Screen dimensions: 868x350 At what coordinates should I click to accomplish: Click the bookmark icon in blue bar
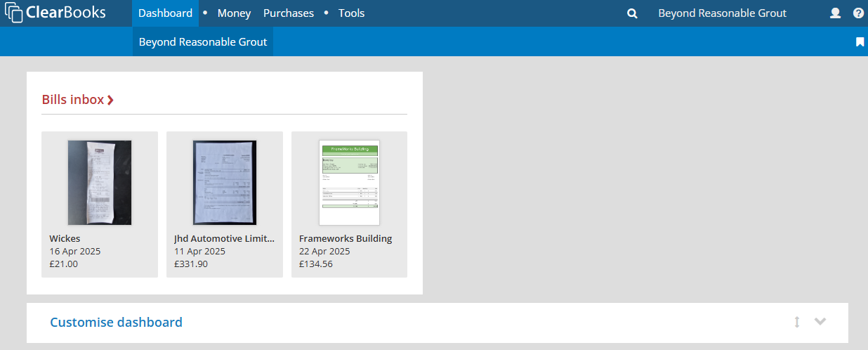860,42
